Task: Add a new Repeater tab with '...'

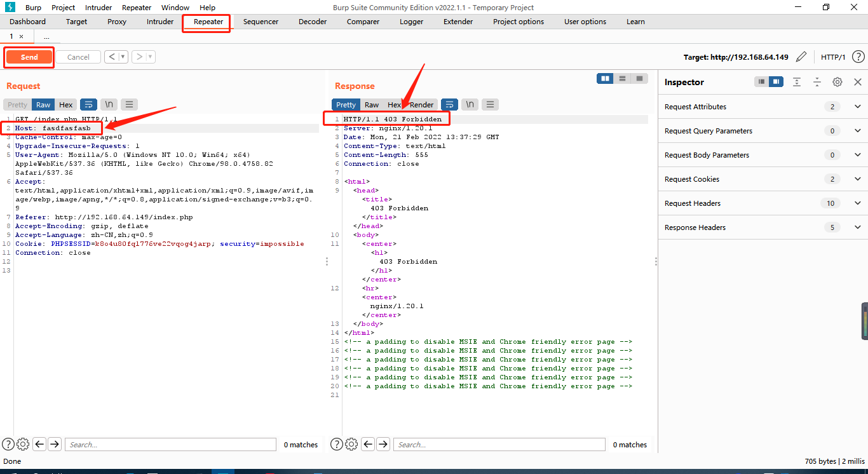Action: pyautogui.click(x=46, y=37)
